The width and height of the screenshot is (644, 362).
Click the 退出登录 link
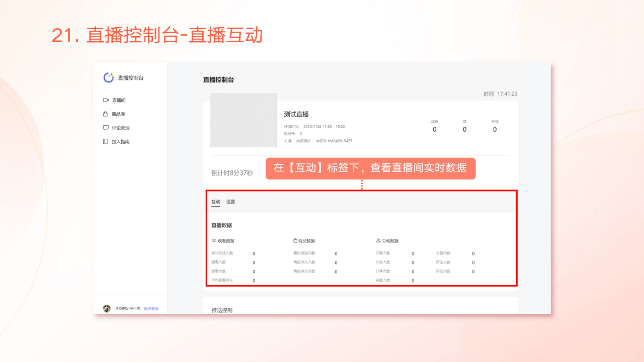[x=151, y=309]
